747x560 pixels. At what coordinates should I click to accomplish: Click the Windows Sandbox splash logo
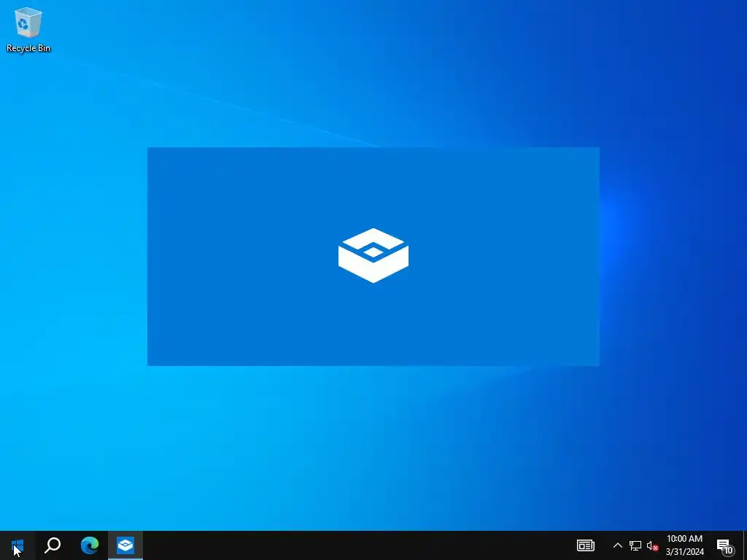[373, 256]
